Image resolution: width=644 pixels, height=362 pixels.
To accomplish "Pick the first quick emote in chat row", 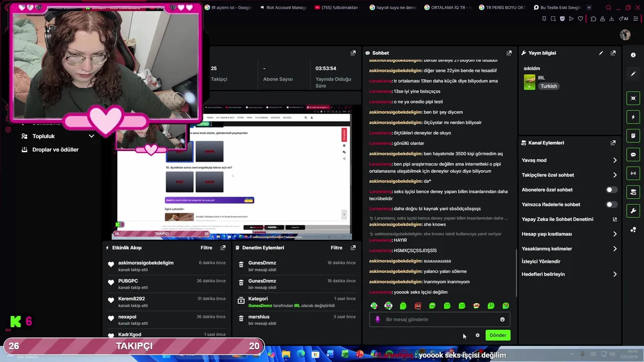I will click(x=374, y=306).
